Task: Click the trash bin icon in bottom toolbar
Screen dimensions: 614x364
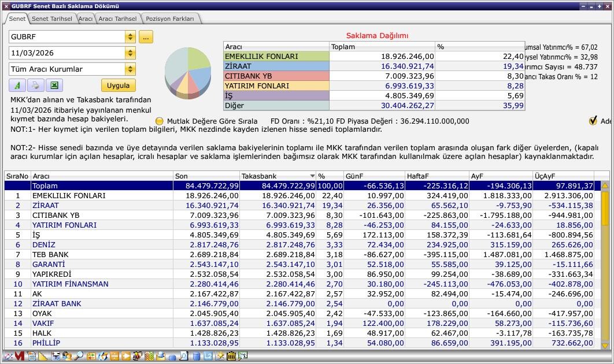Action: [x=231, y=356]
